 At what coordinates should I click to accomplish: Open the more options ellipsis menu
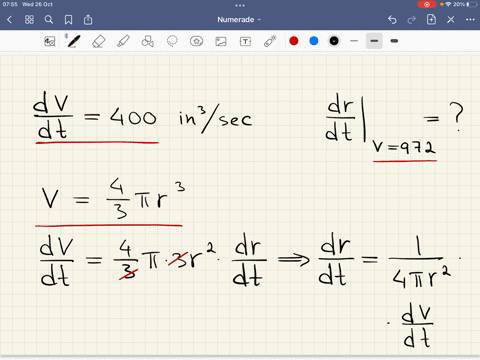[x=470, y=20]
